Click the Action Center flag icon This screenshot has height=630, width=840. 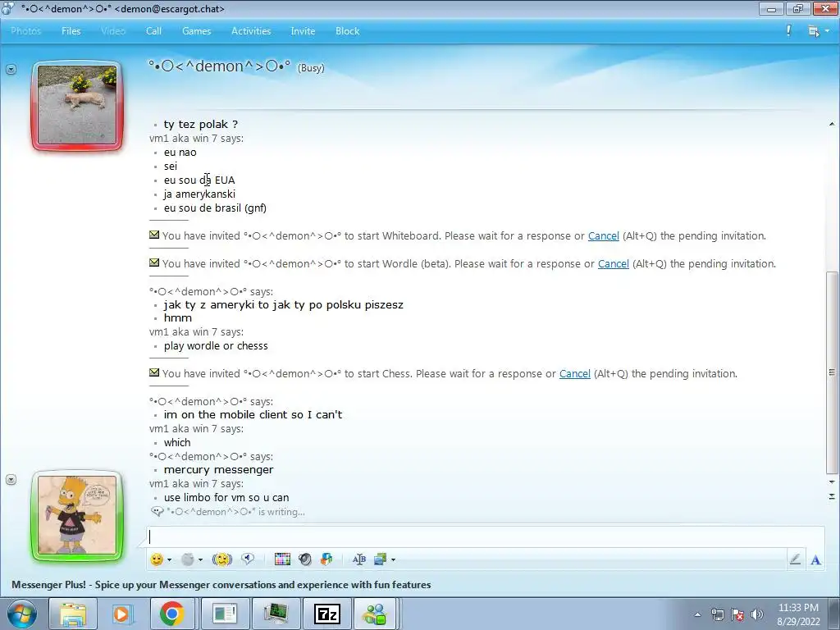point(737,614)
